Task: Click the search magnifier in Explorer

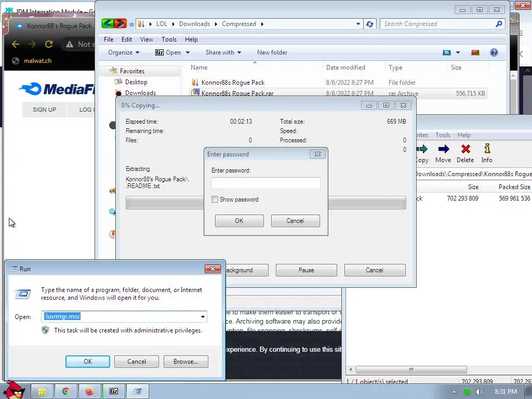Action: pyautogui.click(x=499, y=24)
